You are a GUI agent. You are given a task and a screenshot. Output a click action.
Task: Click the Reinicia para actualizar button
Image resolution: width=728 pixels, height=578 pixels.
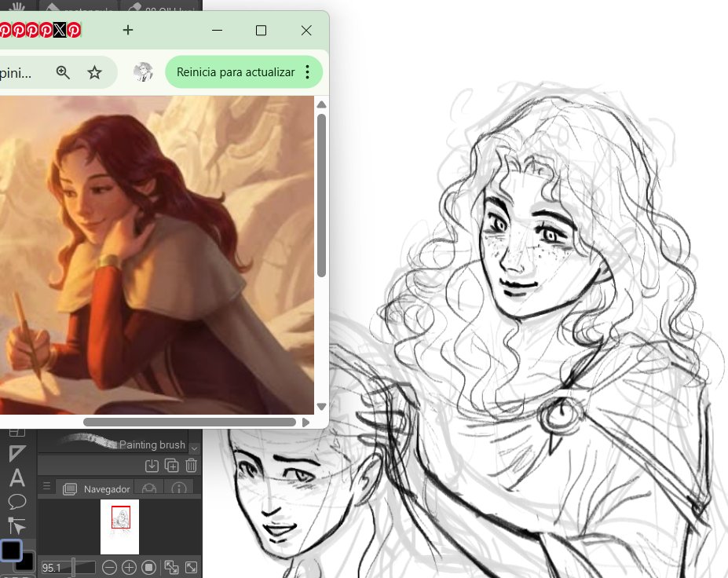(237, 71)
